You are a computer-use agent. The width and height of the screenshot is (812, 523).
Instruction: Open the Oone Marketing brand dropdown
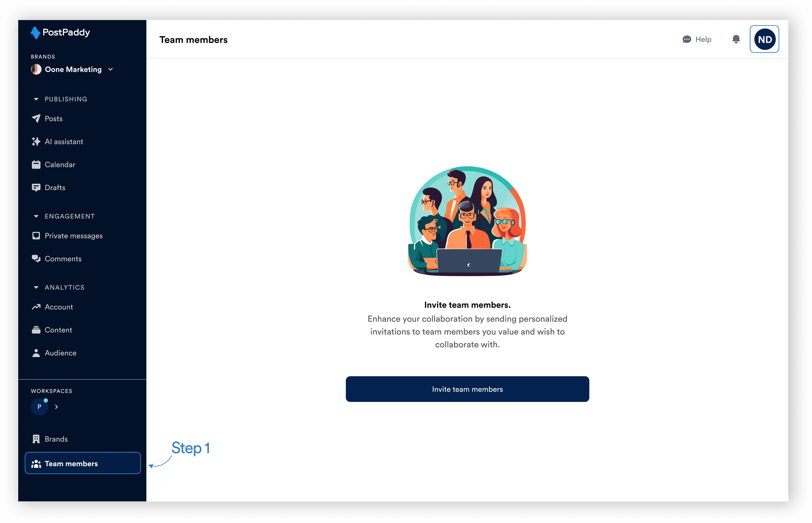click(x=110, y=69)
